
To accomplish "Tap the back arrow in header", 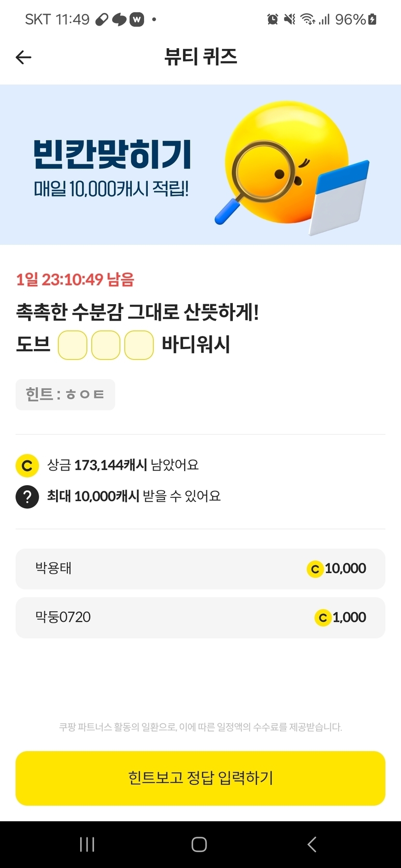I will [24, 57].
